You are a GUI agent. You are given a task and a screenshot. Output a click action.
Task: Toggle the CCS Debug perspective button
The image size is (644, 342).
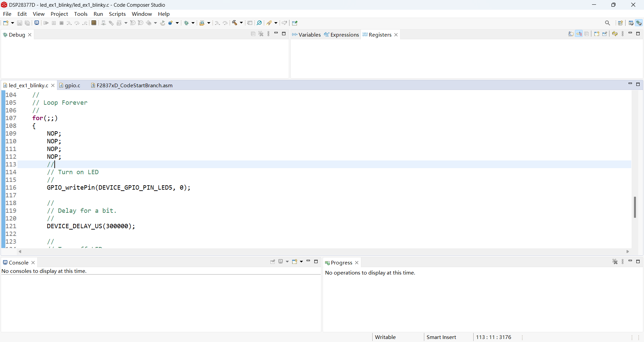click(639, 23)
